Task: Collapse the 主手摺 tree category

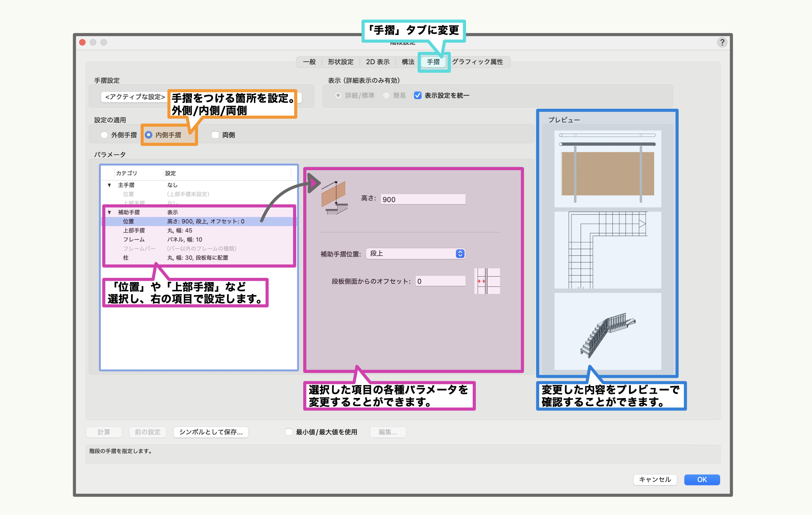Action: 109,185
